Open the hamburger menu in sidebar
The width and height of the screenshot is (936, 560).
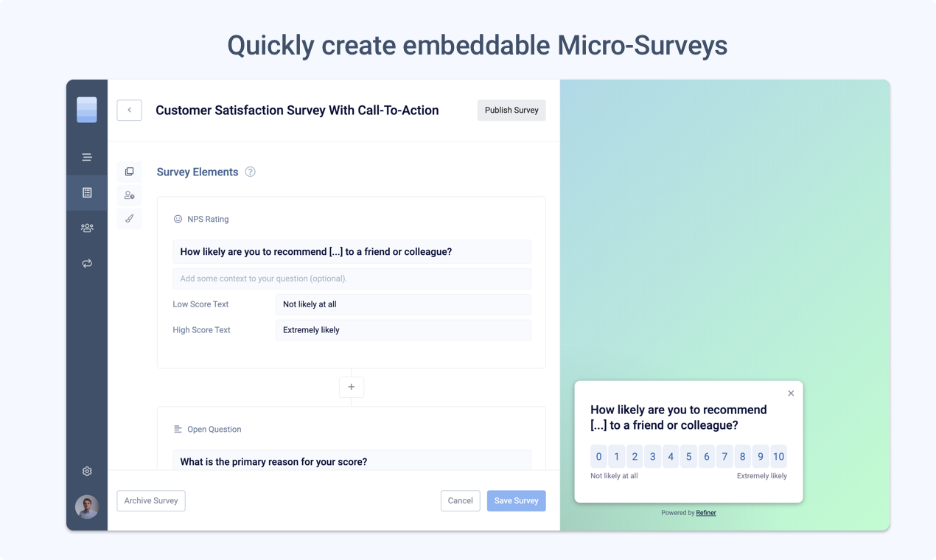tap(87, 157)
